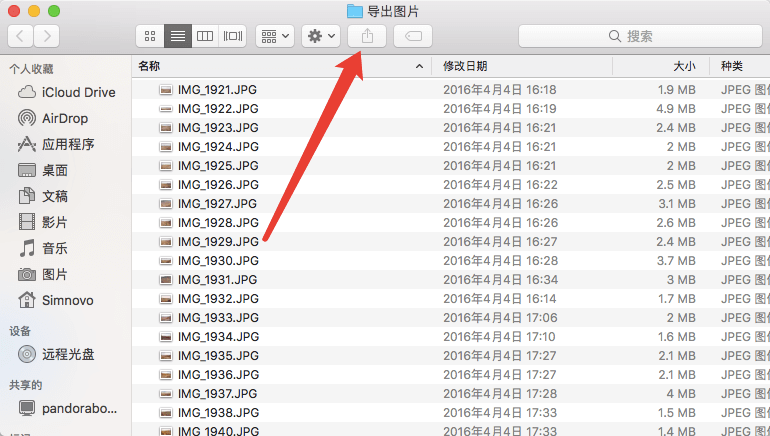Click the AirDrop radar icon
The image size is (770, 436).
click(x=27, y=118)
